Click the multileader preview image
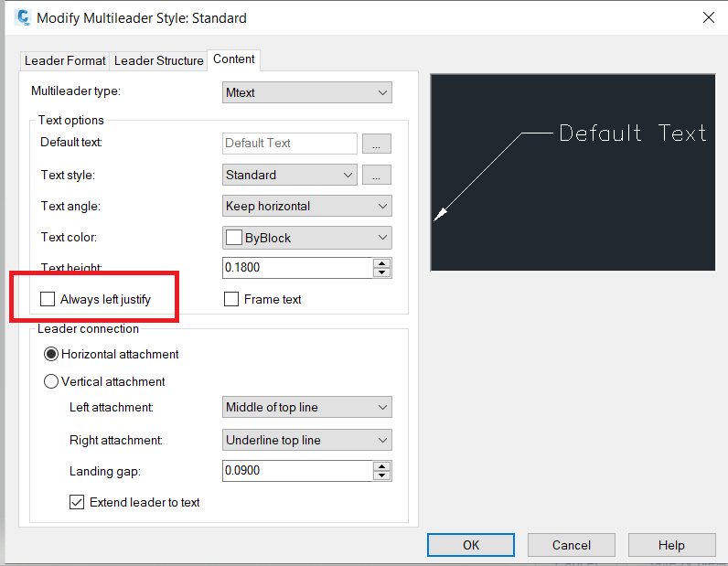The height and width of the screenshot is (566, 728). coord(573,172)
